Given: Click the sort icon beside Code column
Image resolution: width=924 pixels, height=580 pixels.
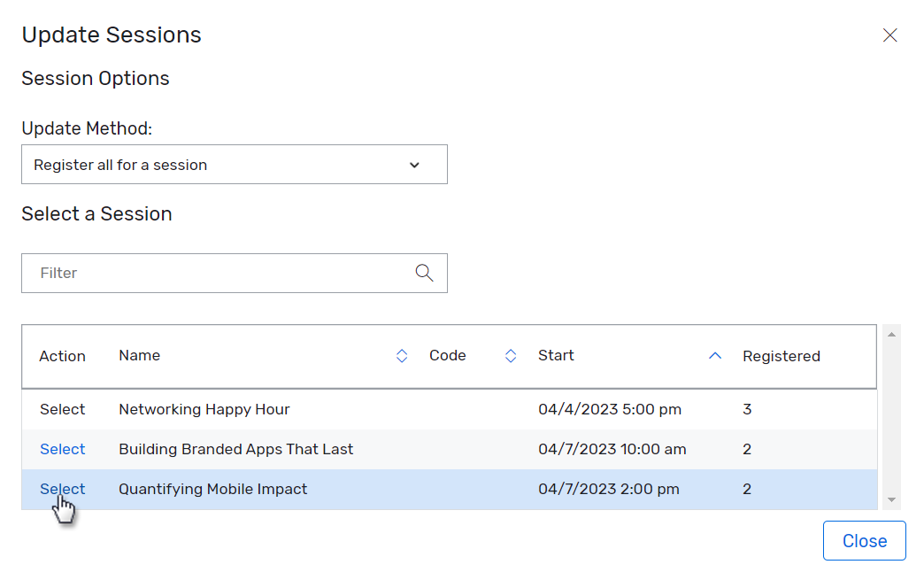Looking at the screenshot, I should point(511,355).
